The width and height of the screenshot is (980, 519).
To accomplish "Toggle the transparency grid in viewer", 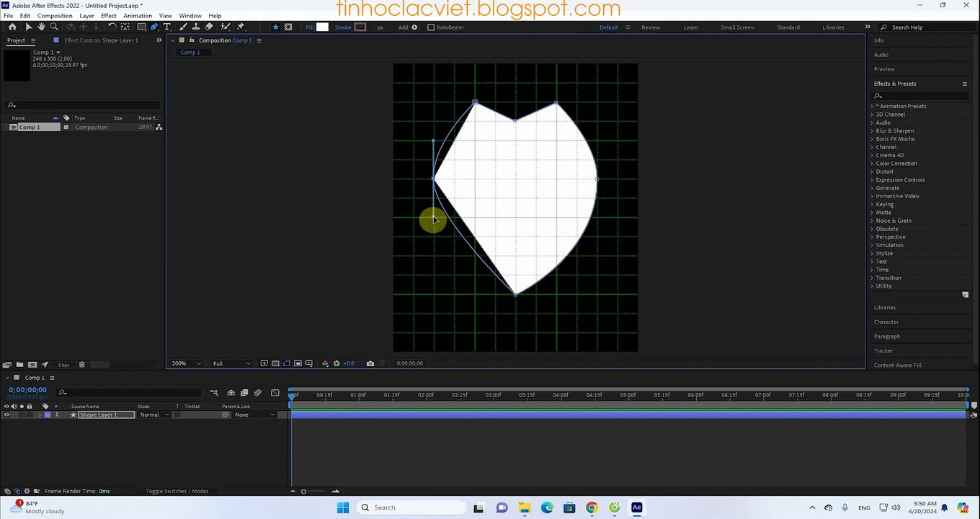I will tap(275, 363).
